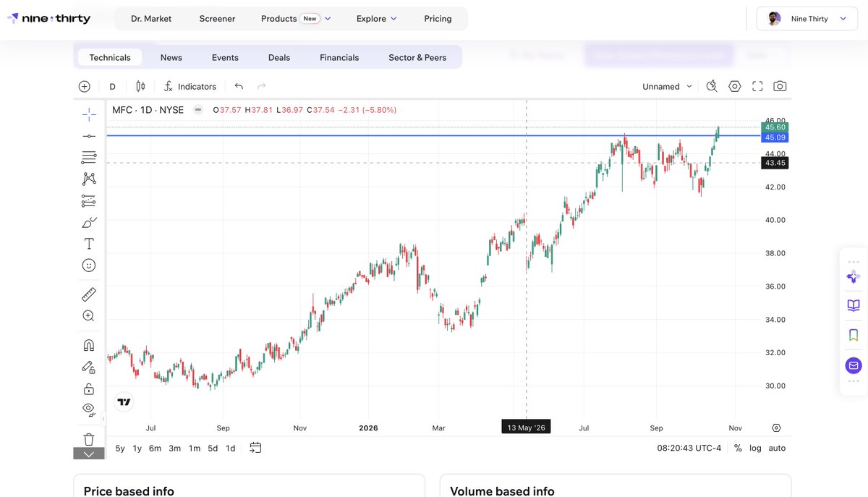Image resolution: width=868 pixels, height=497 pixels.
Task: Toggle stay in drawing mode
Action: coord(89,367)
